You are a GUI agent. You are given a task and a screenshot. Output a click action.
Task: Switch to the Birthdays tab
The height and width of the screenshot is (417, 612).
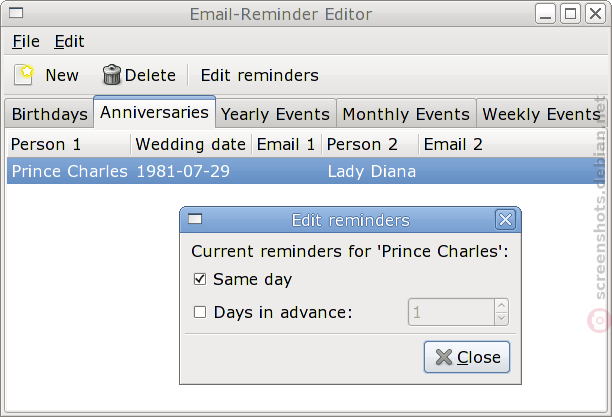49,114
